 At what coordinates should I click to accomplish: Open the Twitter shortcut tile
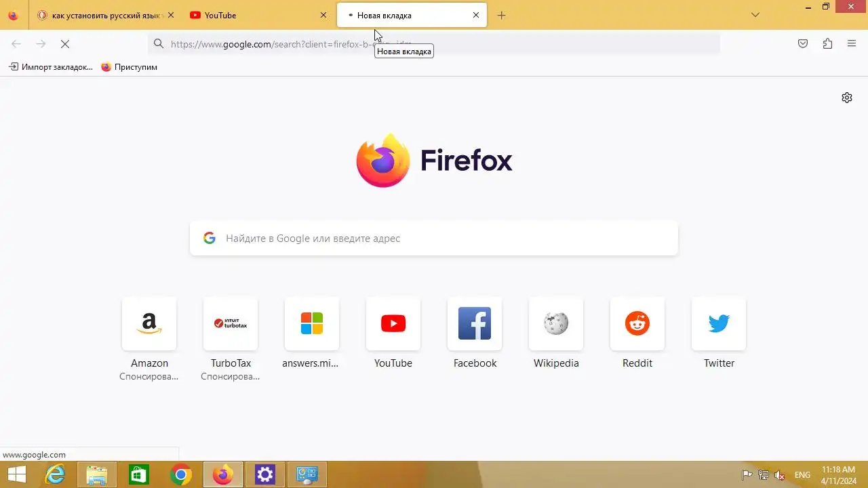719,324
